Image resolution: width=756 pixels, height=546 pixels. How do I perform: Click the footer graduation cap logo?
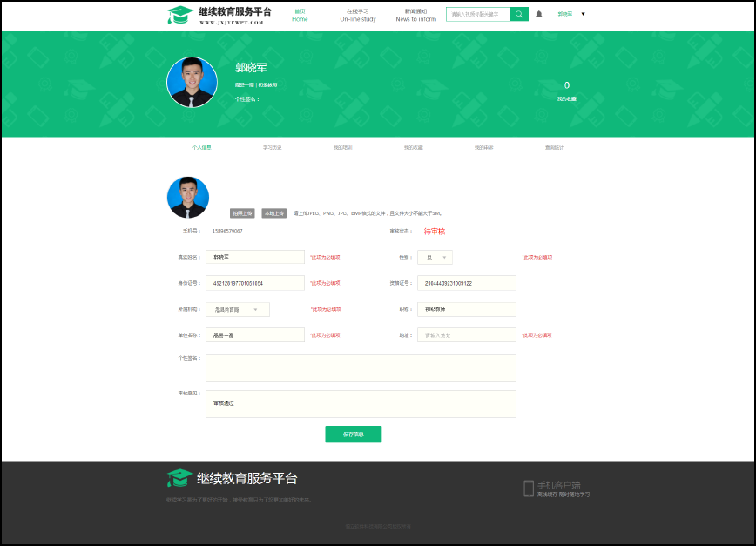179,478
